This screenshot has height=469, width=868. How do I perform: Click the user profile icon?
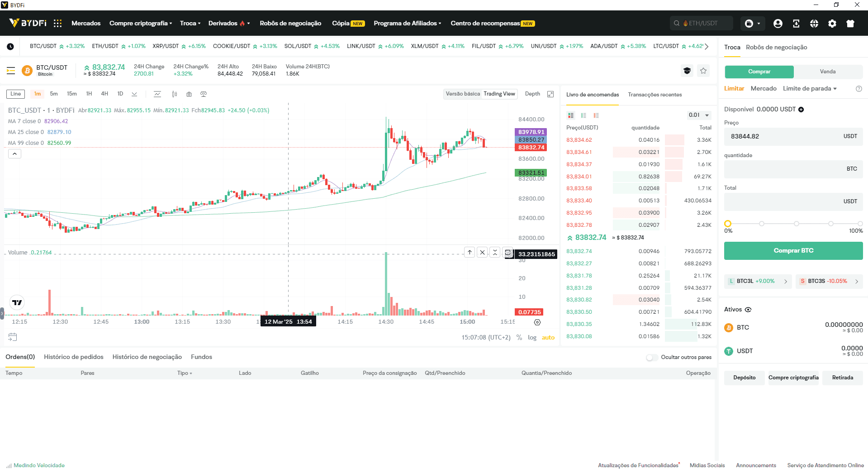coord(778,24)
